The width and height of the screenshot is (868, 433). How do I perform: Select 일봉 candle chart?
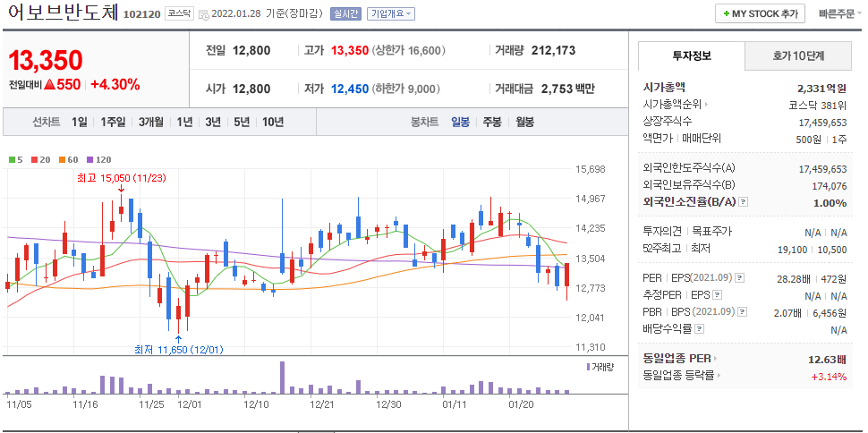point(461,122)
